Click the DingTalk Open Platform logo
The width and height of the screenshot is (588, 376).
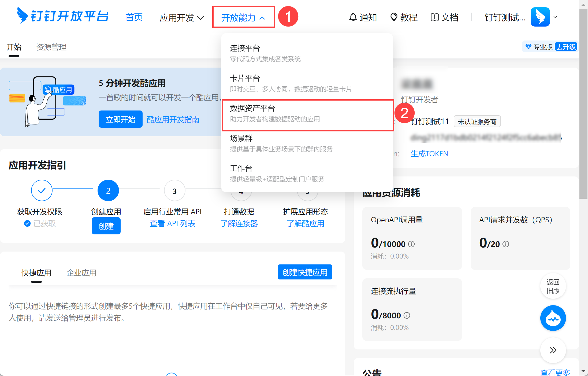(x=63, y=16)
